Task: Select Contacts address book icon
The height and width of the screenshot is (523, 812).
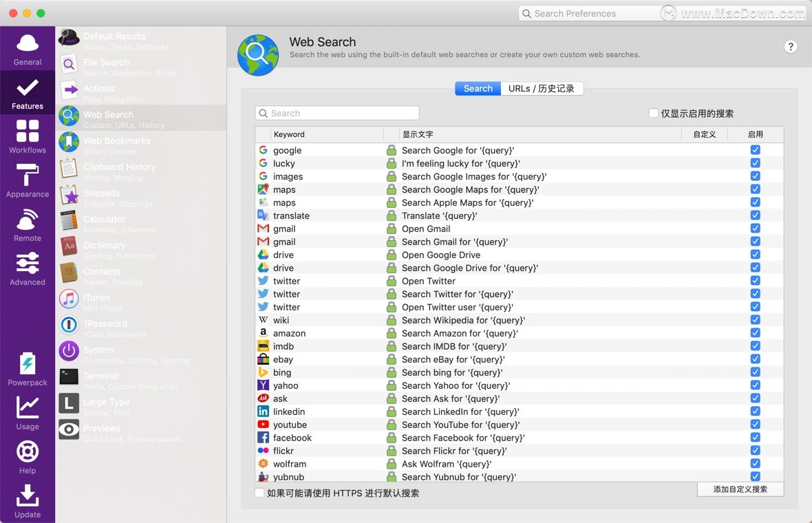Action: coord(69,273)
